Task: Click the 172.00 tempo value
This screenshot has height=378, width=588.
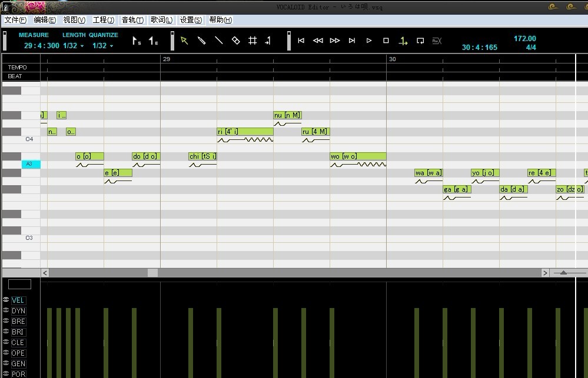Action: pos(524,39)
